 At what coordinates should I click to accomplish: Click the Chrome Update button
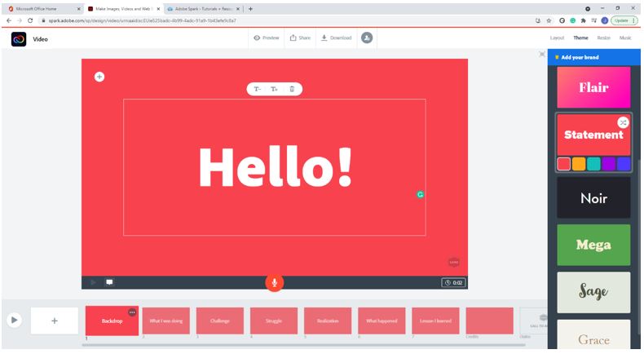point(624,20)
